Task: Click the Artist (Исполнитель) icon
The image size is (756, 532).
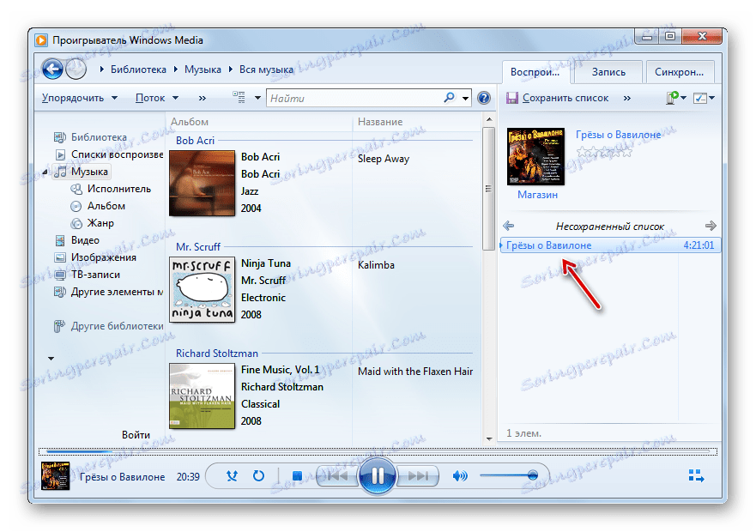Action: click(x=76, y=189)
